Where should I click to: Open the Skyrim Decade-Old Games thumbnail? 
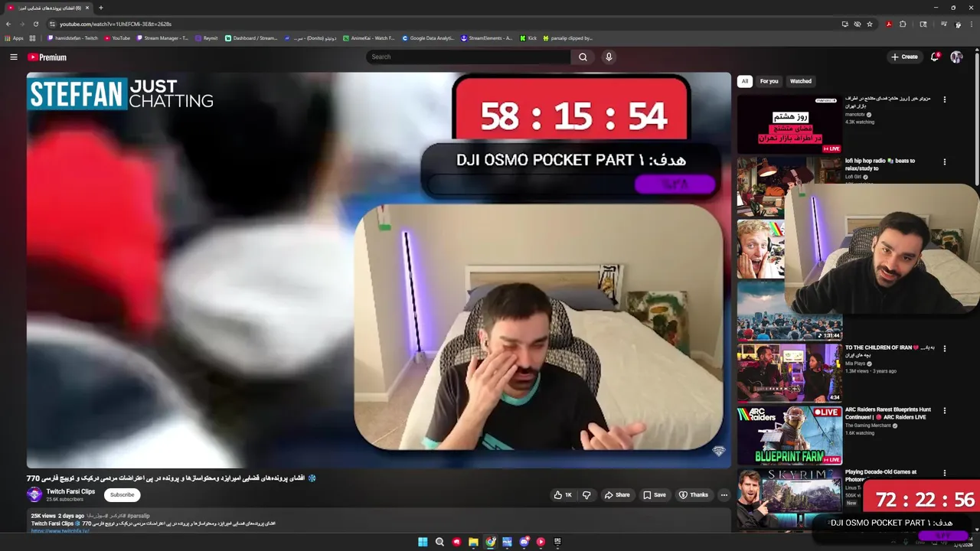pos(789,497)
